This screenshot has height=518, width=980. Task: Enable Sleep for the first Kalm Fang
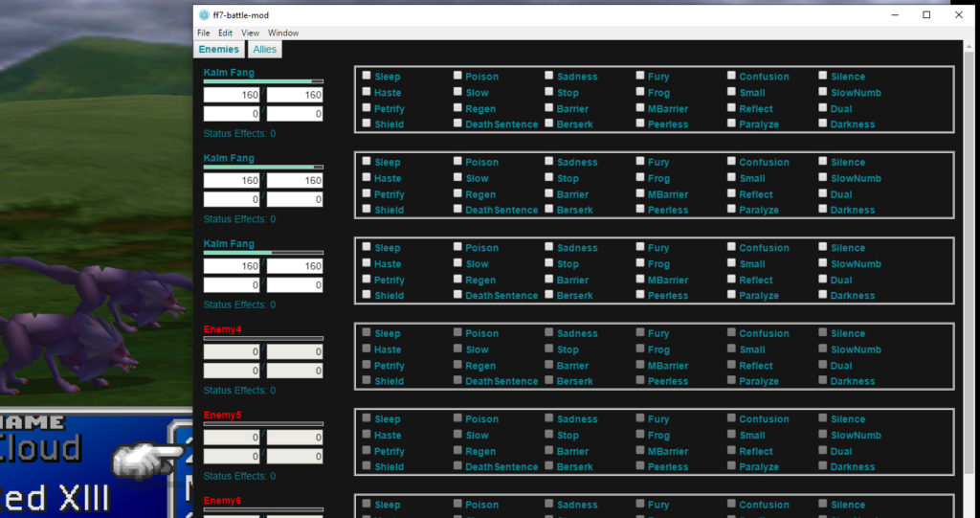click(367, 76)
